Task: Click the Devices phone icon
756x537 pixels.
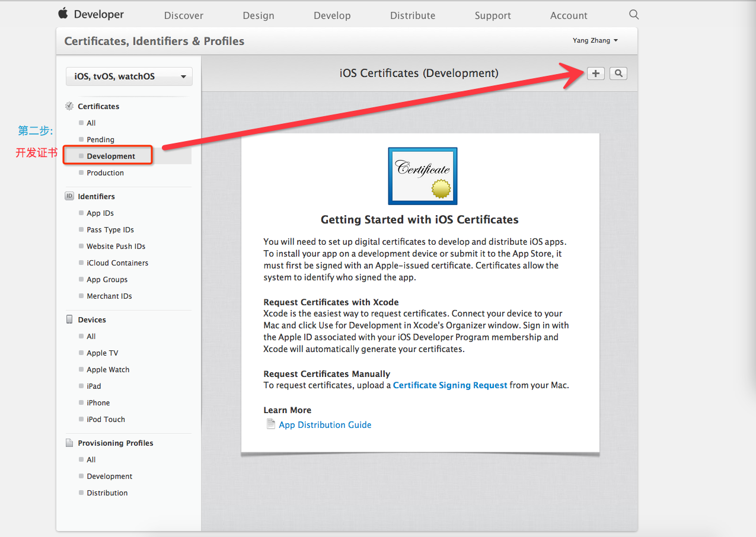Action: (69, 319)
